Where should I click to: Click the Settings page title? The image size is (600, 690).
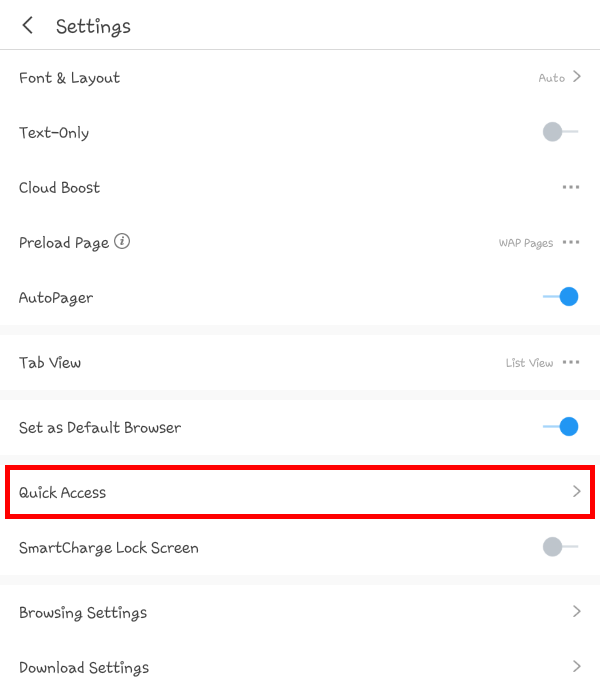(93, 26)
